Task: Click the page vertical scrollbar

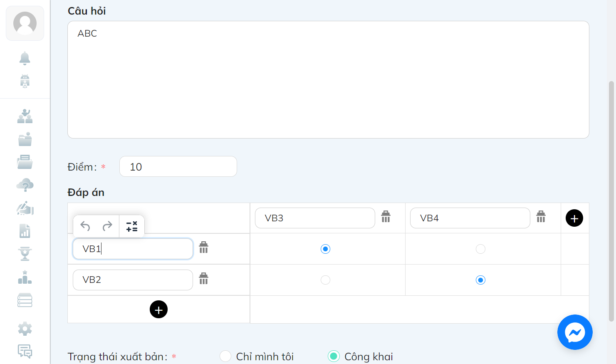Action: pyautogui.click(x=611, y=201)
